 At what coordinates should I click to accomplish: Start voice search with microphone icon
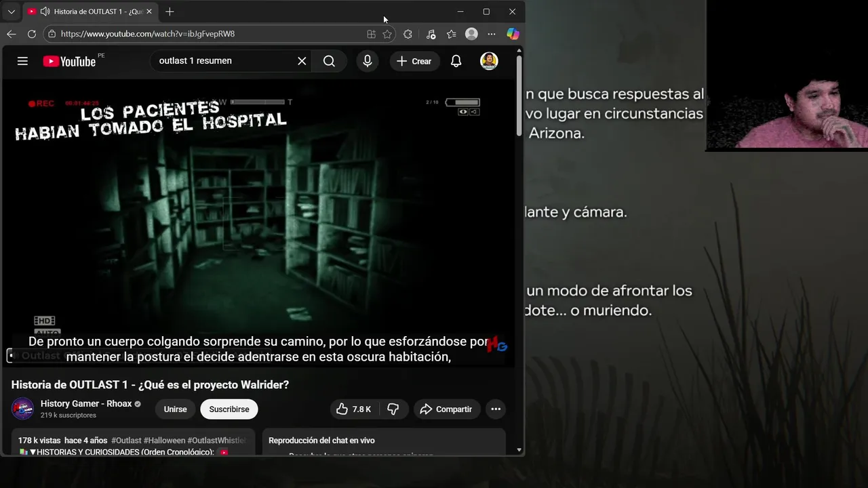[x=367, y=61]
